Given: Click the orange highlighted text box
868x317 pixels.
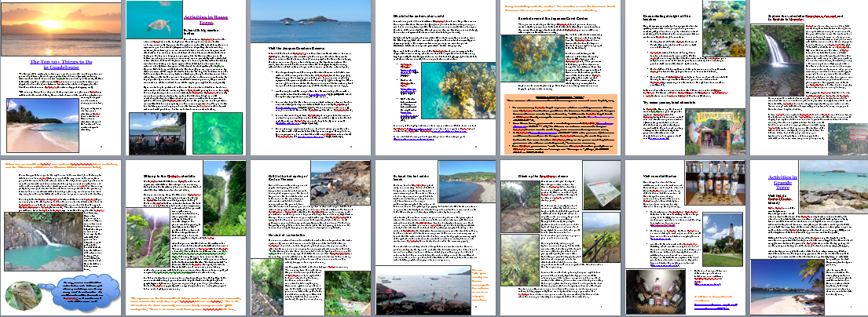Looking at the screenshot, I should [x=560, y=123].
